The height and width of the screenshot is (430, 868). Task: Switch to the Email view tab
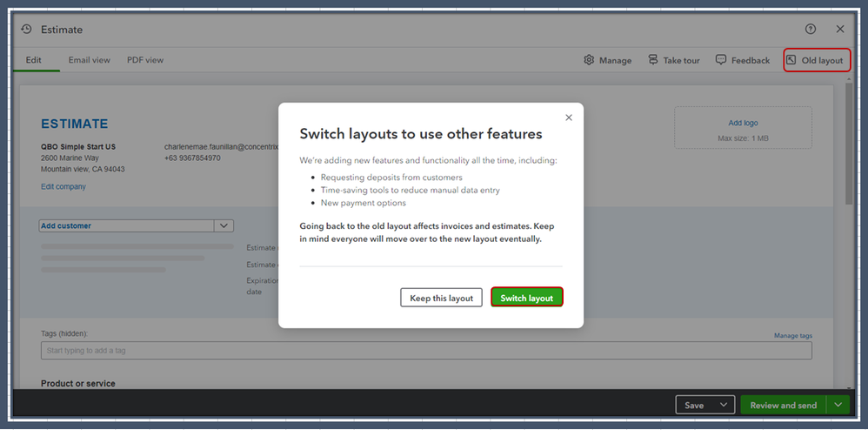[89, 60]
